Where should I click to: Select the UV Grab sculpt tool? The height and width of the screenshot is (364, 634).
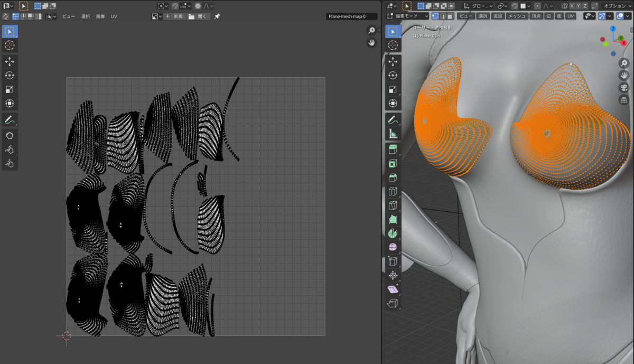tap(10, 136)
